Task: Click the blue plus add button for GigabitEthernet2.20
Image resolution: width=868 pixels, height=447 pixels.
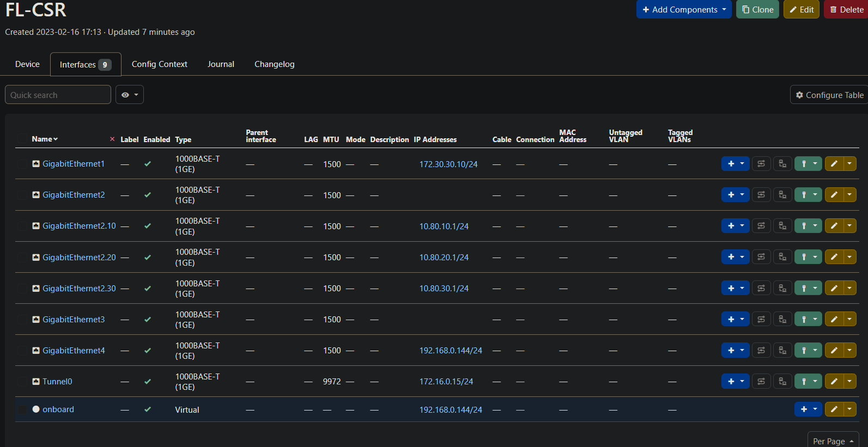Action: click(x=736, y=257)
